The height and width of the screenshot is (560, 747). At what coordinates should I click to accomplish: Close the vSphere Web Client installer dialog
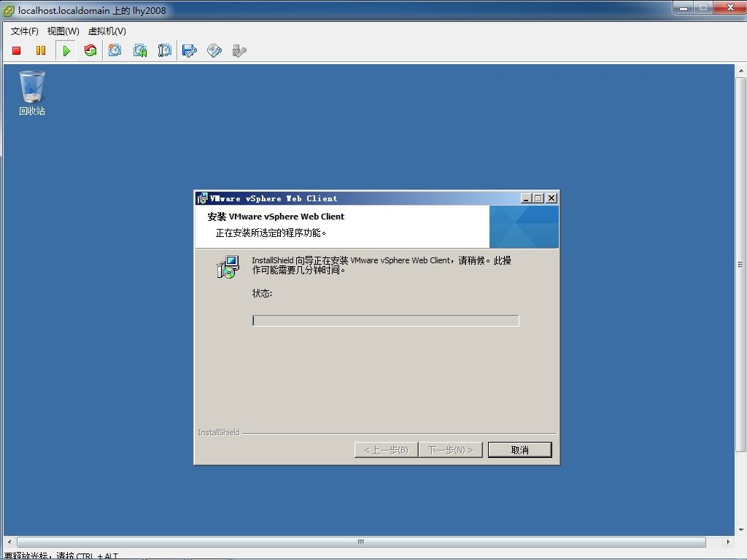point(551,198)
